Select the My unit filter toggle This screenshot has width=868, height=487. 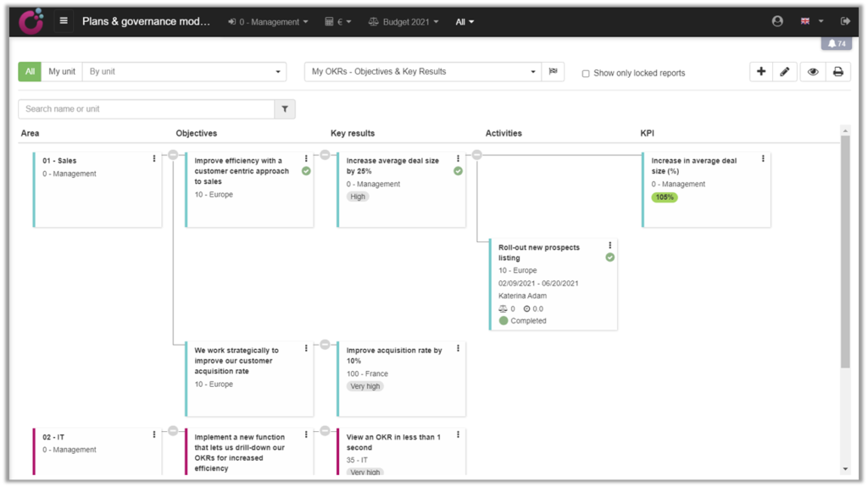point(61,71)
